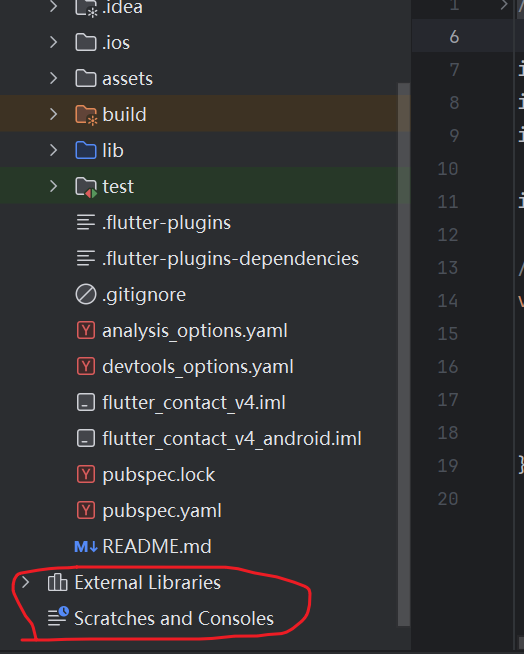Screen dimensions: 524x654
Task: Click the README.md markdown icon
Action: (86, 546)
